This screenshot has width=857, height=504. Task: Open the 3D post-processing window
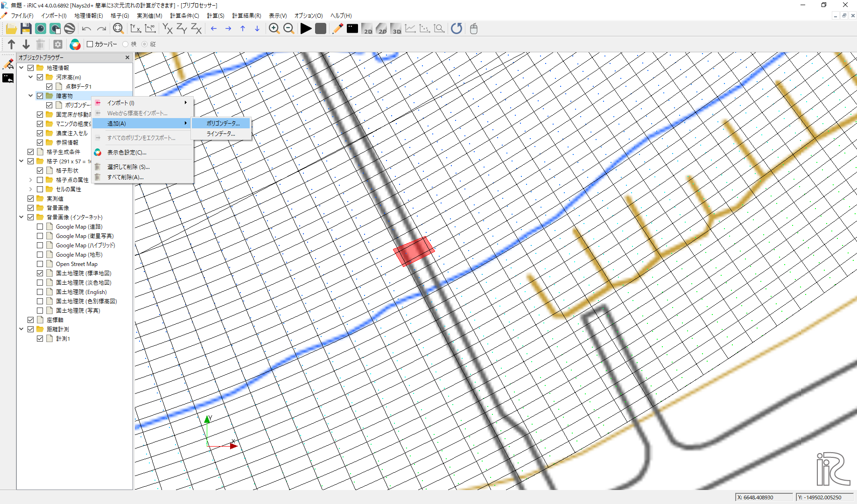(396, 29)
